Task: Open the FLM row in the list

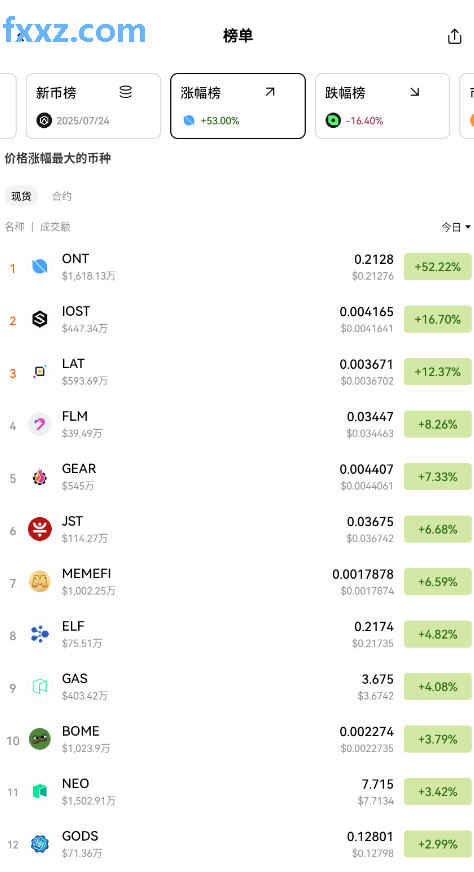Action: click(x=237, y=424)
